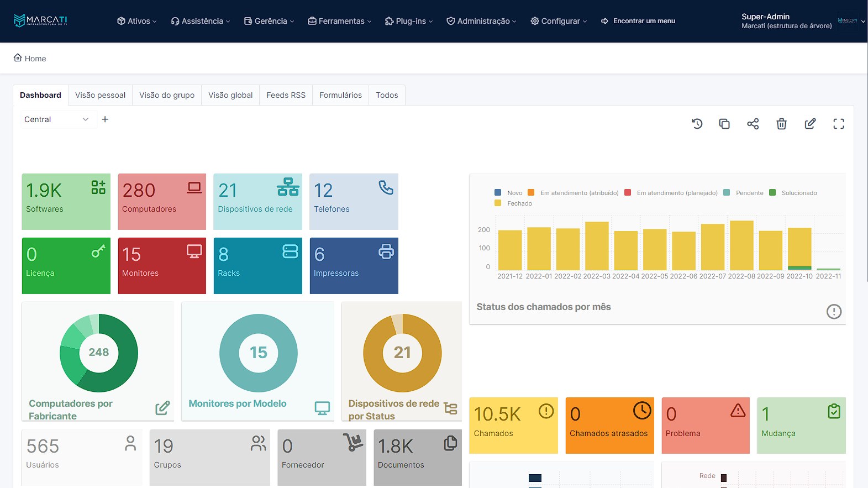The height and width of the screenshot is (488, 868).
Task: Expand the Ativos menu
Action: point(137,21)
